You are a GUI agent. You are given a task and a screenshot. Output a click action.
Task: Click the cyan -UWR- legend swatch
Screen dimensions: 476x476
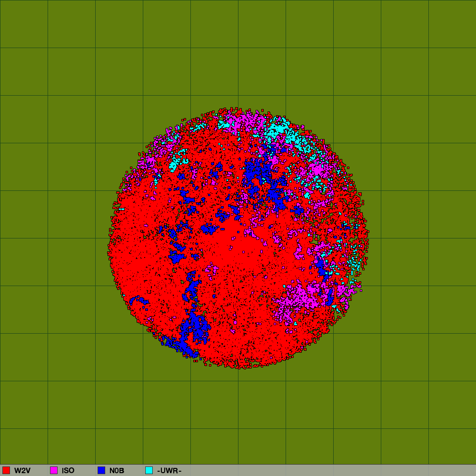pos(149,470)
